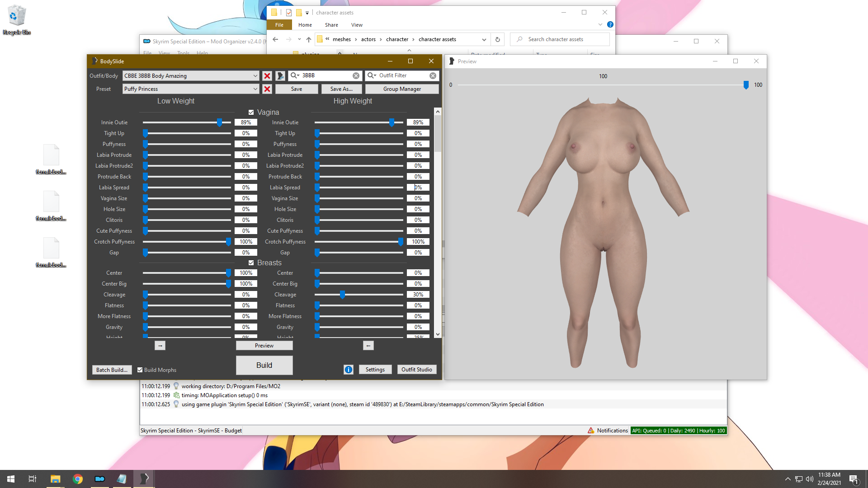
Task: Open 3BBB search magnifier options
Action: tap(295, 75)
